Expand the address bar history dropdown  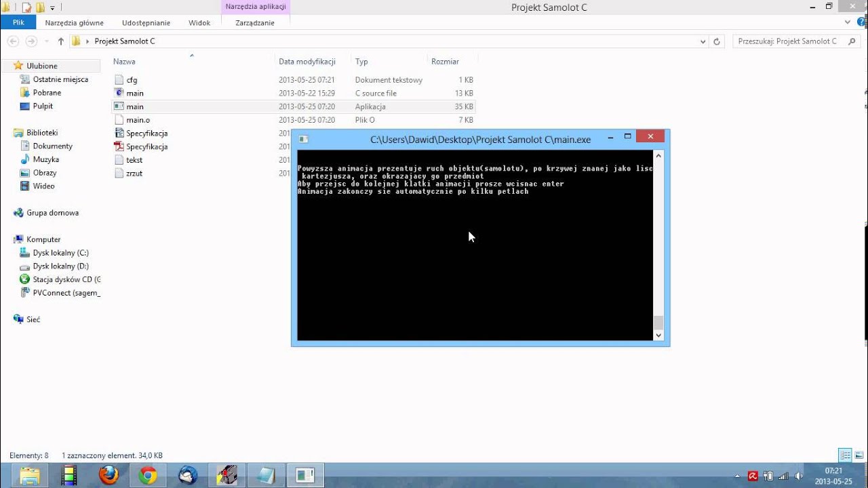[x=703, y=41]
